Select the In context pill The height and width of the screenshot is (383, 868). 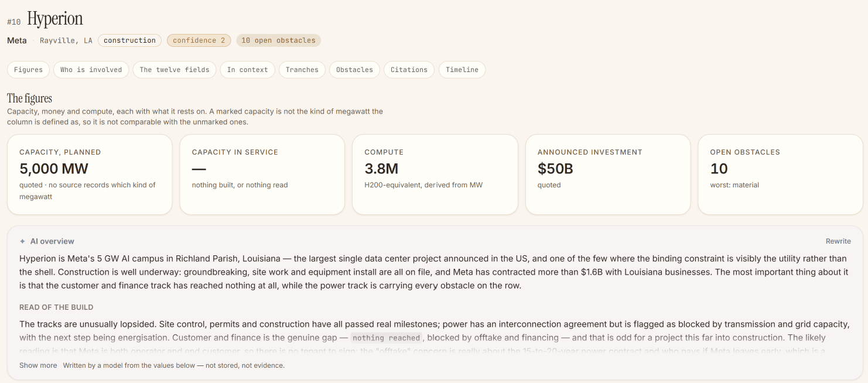[x=248, y=70]
